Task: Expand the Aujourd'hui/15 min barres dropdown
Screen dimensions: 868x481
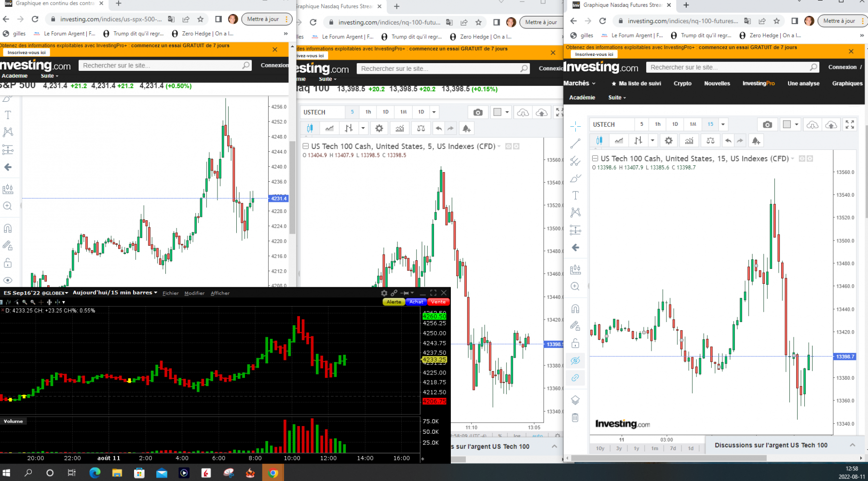Action: (x=115, y=293)
